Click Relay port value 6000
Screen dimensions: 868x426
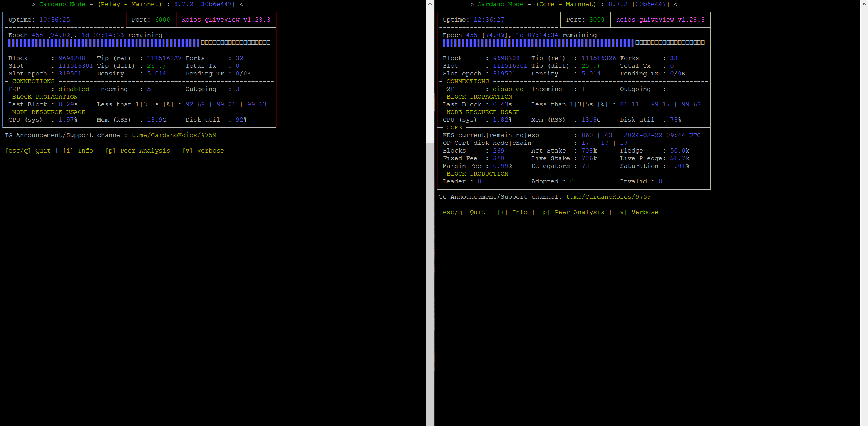tap(162, 20)
